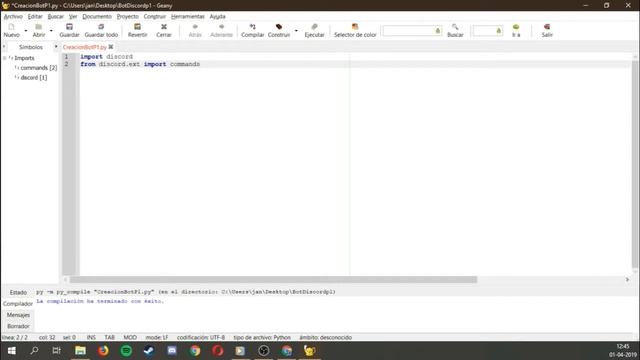This screenshot has width=640, height=360.
Task: Click the Buscar toolbar button
Action: (x=455, y=31)
